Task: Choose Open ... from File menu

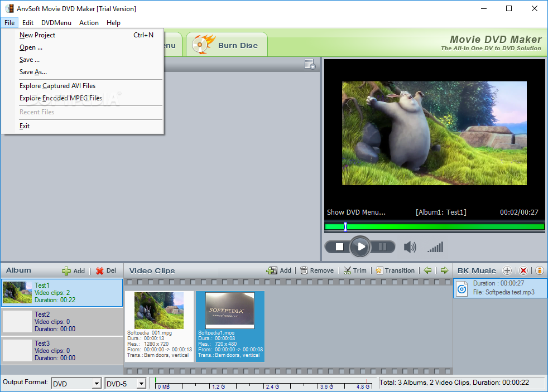Action: 83,47
